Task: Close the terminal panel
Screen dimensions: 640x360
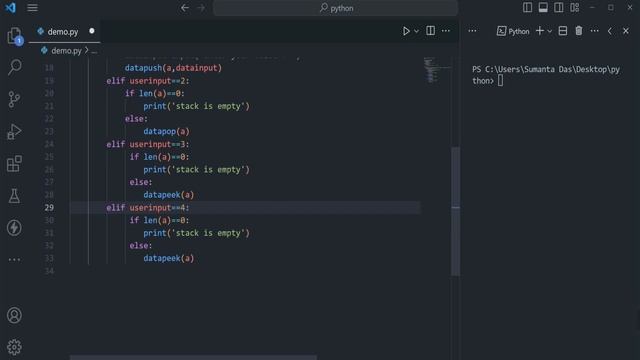Action: point(626,31)
